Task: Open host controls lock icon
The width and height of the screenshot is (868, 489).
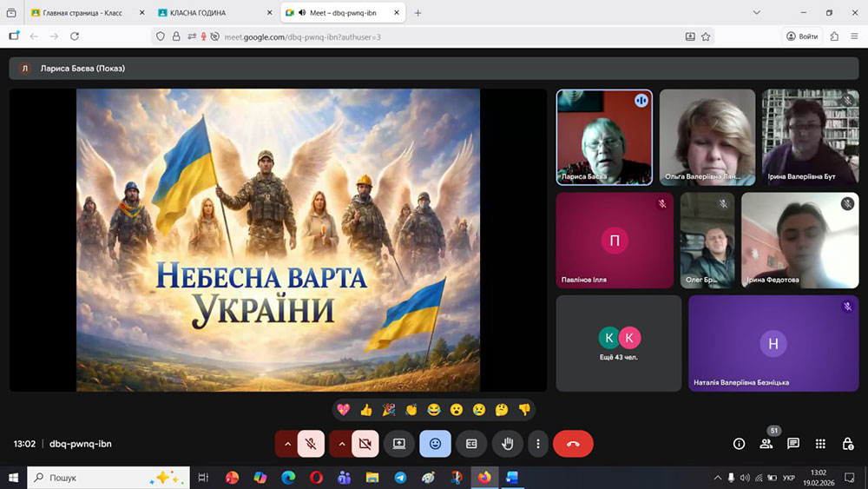Action: [847, 444]
